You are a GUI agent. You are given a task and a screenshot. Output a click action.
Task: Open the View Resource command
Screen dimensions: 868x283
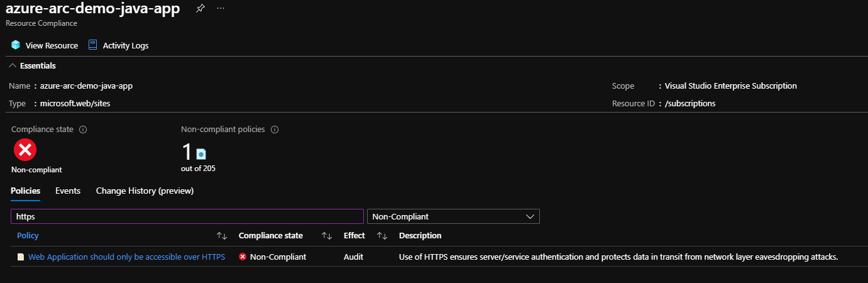(45, 45)
